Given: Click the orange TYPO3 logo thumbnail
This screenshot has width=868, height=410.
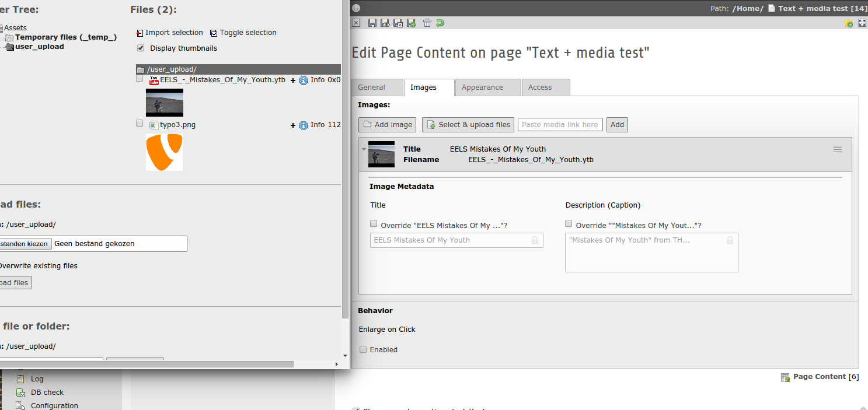Looking at the screenshot, I should pos(164,152).
